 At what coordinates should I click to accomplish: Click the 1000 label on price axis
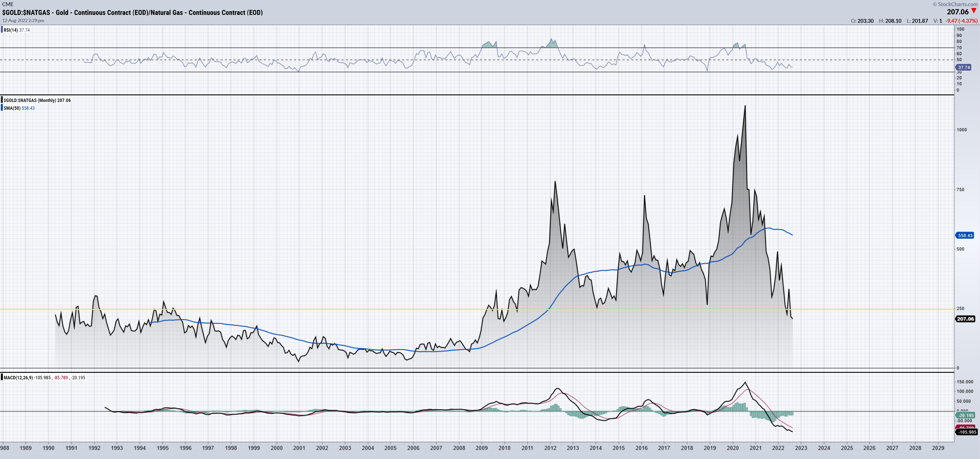coord(961,130)
